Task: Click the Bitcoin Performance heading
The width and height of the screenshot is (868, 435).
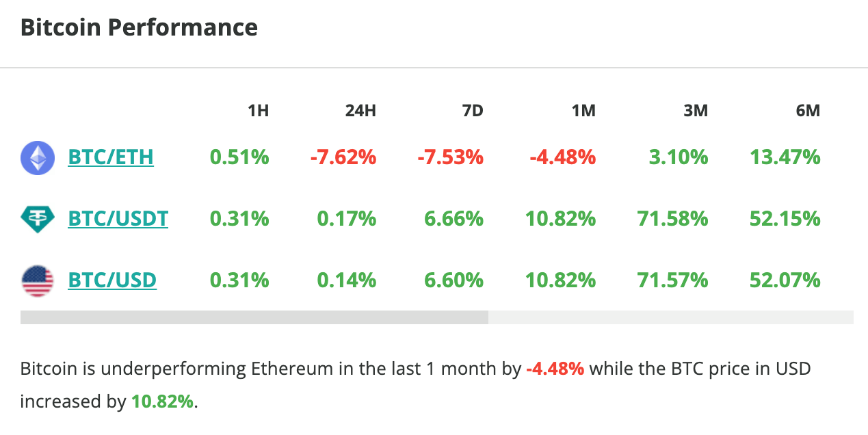Action: (x=139, y=27)
